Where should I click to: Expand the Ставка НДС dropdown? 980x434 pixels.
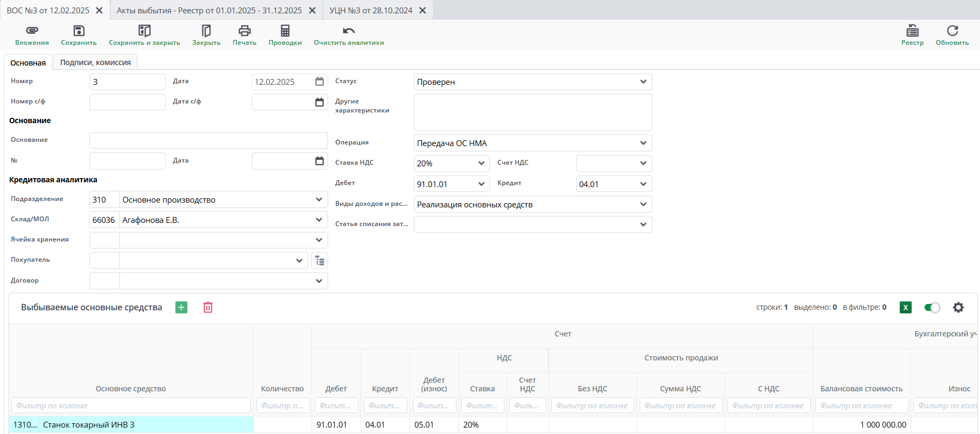(x=481, y=164)
